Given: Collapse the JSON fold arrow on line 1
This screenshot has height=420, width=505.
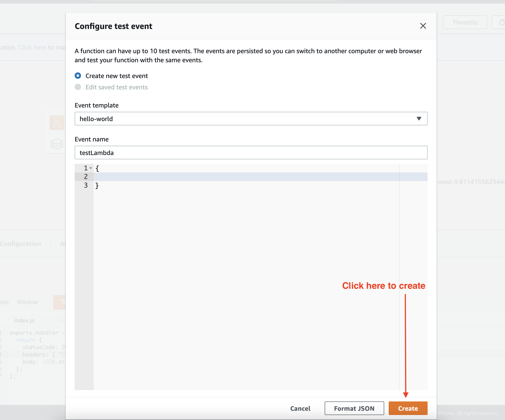Looking at the screenshot, I should [91, 168].
